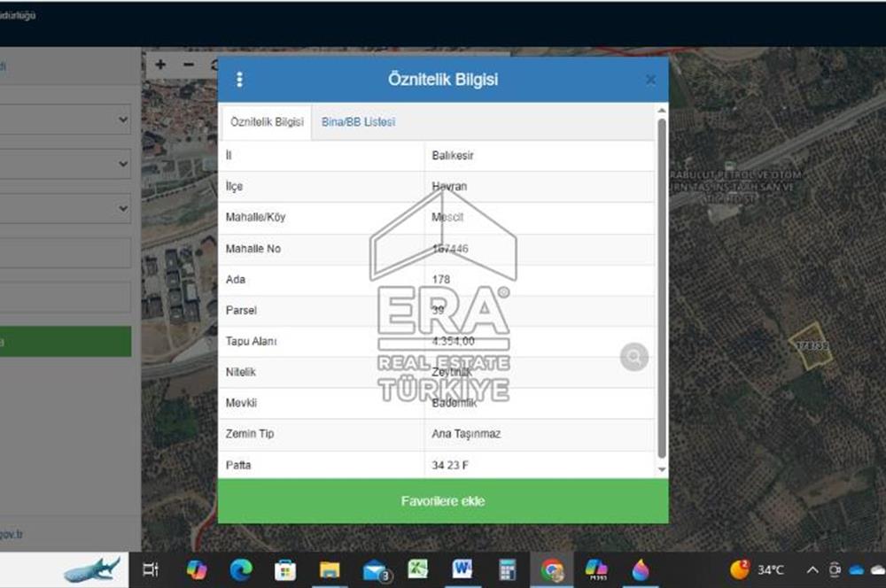This screenshot has height=588, width=886.
Task: Open the Mail app from taskbar
Action: pyautogui.click(x=375, y=570)
